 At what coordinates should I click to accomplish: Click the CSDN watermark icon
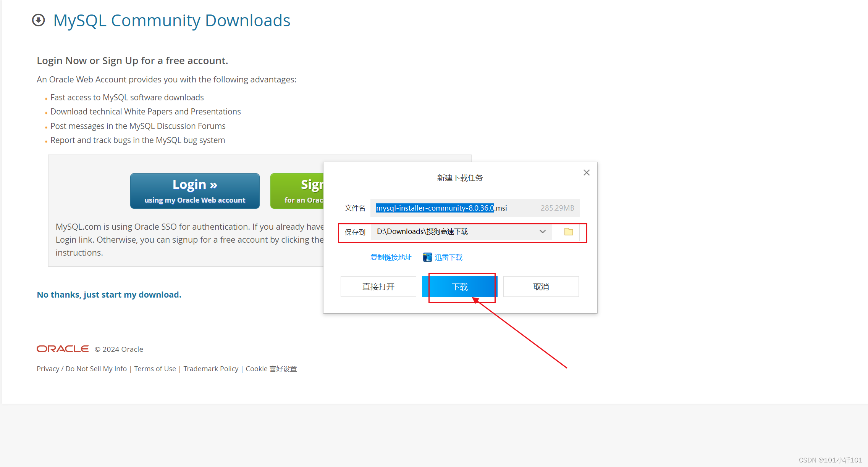click(831, 459)
